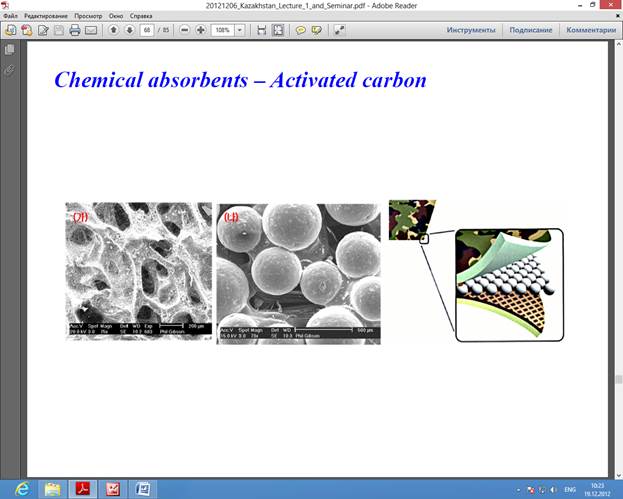Go to next page arrow
The height and width of the screenshot is (499, 623).
pyautogui.click(x=129, y=30)
